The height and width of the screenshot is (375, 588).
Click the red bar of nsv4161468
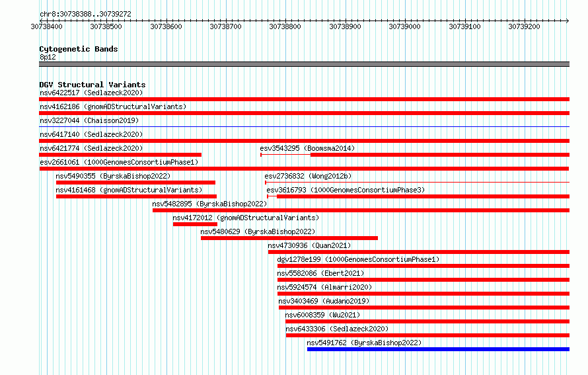click(x=136, y=196)
